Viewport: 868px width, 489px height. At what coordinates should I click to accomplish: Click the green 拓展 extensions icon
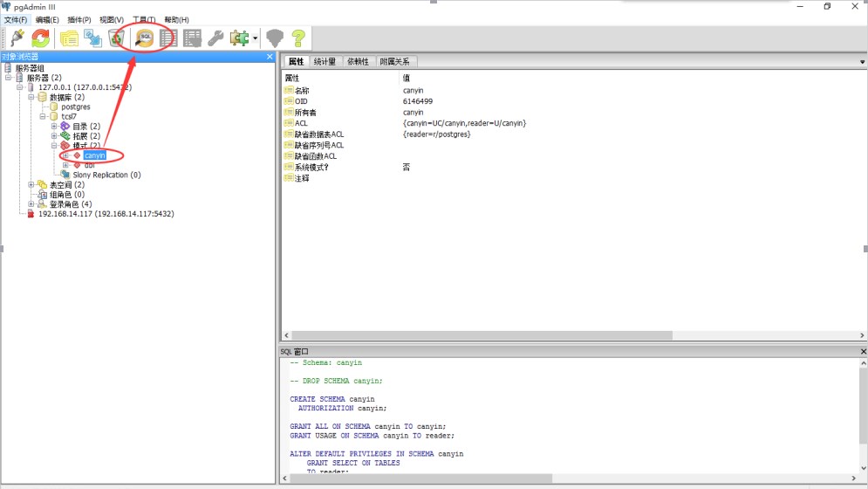65,136
